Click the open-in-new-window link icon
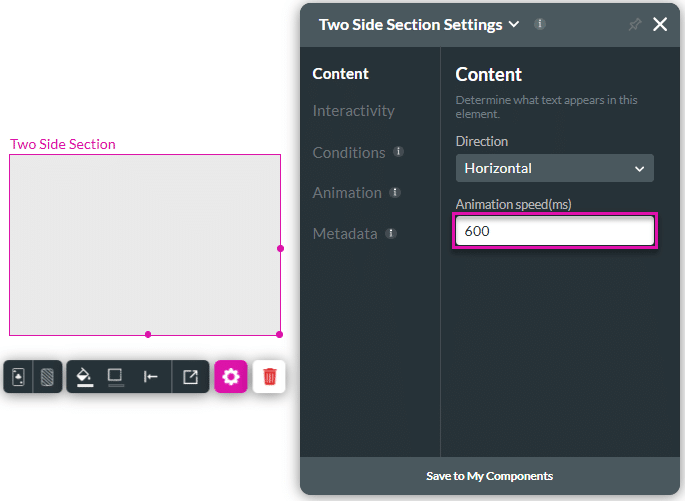 coord(190,377)
